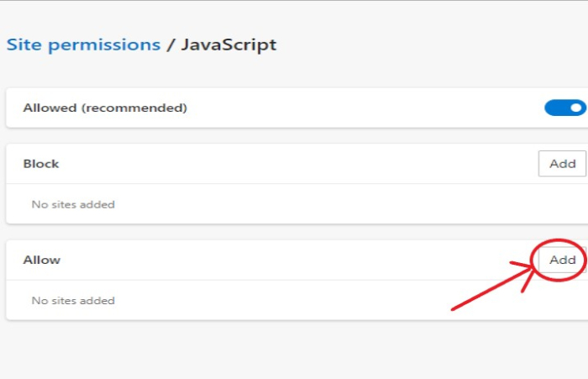The height and width of the screenshot is (379, 588).
Task: Click the "Allowed (recommended)" label text
Action: coord(105,108)
